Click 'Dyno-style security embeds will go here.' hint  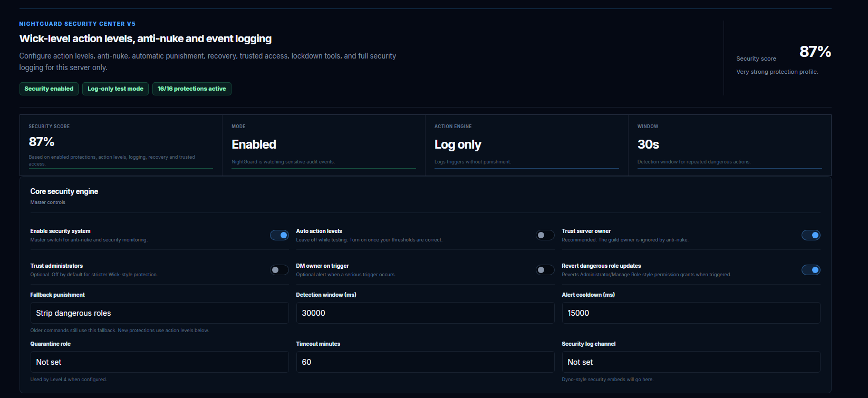pyautogui.click(x=607, y=380)
